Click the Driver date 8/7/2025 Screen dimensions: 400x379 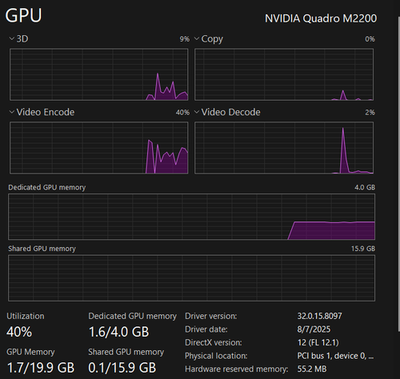click(314, 329)
